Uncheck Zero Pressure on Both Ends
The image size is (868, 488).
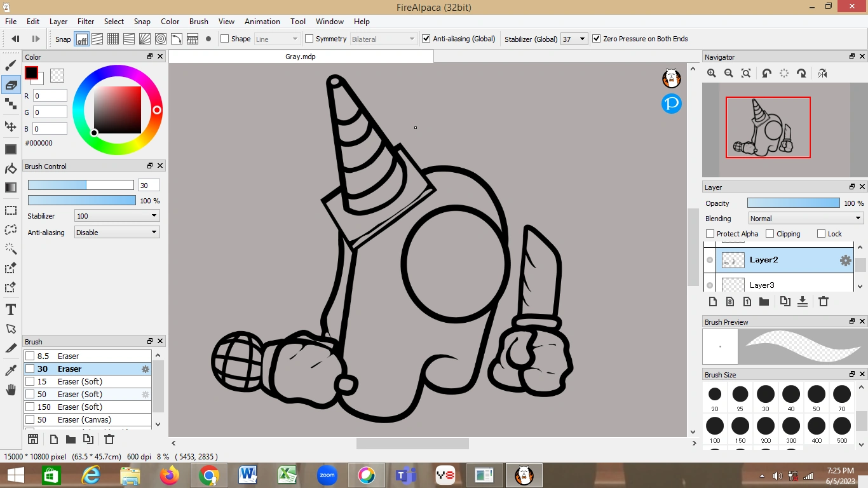[596, 39]
